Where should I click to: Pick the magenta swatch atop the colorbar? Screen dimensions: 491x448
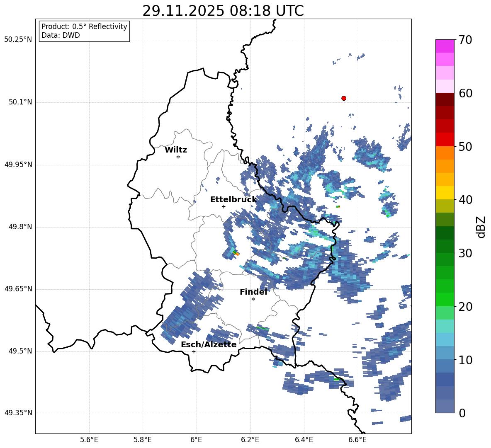[x=445, y=46]
